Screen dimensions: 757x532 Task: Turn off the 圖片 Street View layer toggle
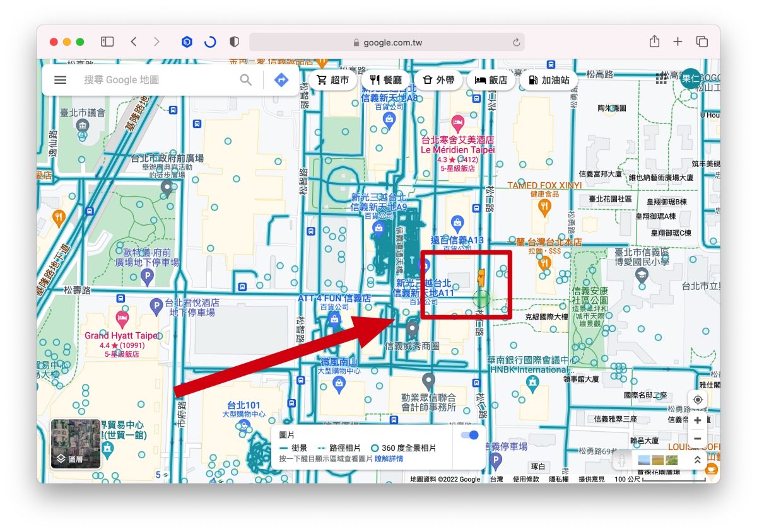pos(470,435)
